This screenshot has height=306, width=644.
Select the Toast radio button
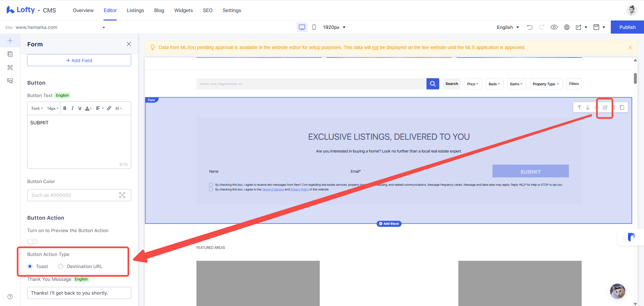(30, 266)
